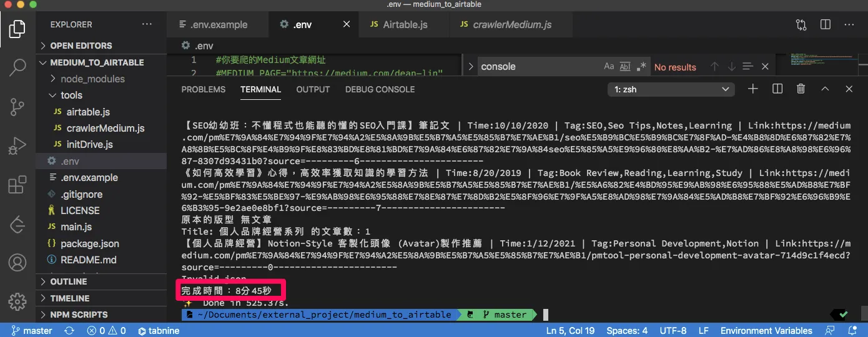Viewport: 868px width, 337px height.
Task: Create a new terminal with plus icon
Action: tap(753, 89)
